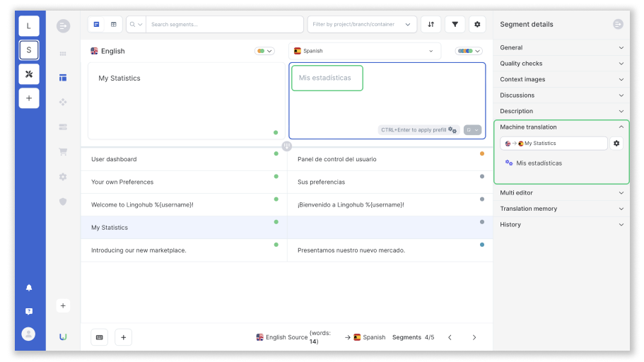The height and width of the screenshot is (362, 644).
Task: Expand Quality checks section
Action: pos(561,63)
